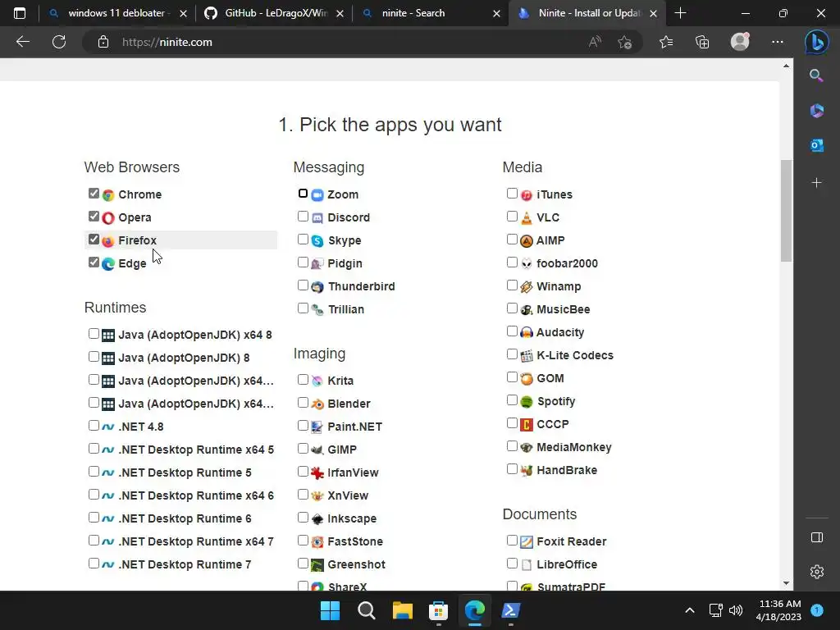Uncheck the Edge checkbox
The image size is (840, 630).
click(94, 262)
